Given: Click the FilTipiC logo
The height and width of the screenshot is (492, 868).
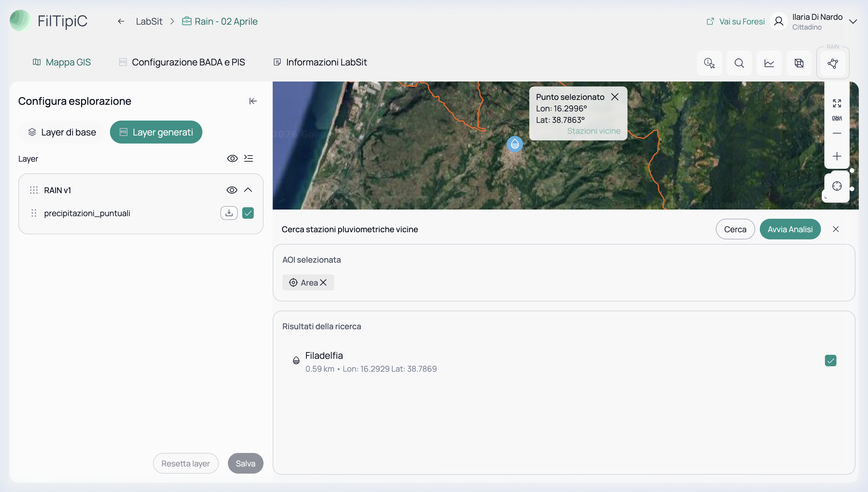Looking at the screenshot, I should pyautogui.click(x=48, y=21).
